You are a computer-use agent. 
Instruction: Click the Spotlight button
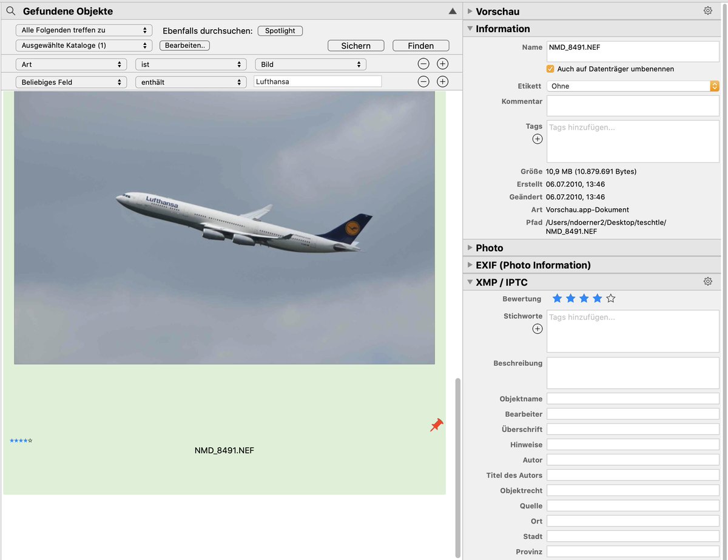280,30
